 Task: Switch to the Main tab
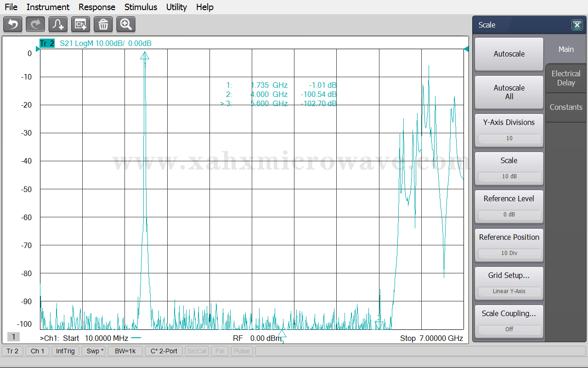pyautogui.click(x=566, y=49)
